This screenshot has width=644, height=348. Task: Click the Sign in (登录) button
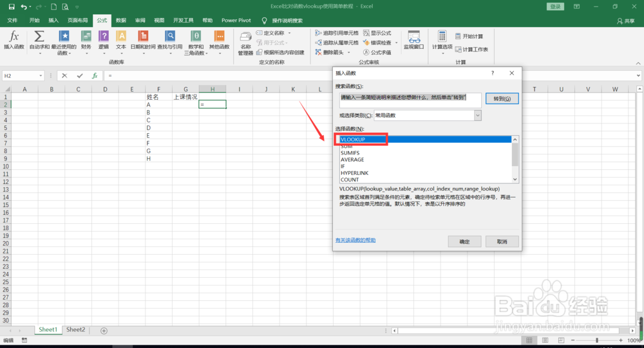[x=555, y=6]
